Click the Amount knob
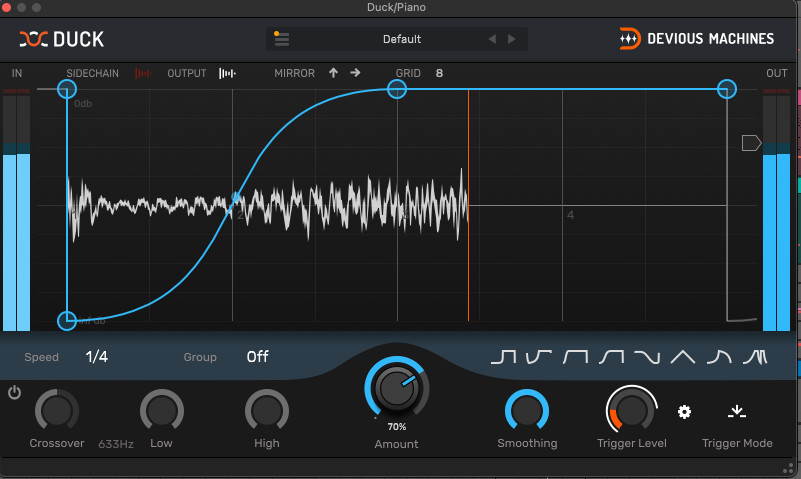The image size is (801, 479). pyautogui.click(x=396, y=387)
